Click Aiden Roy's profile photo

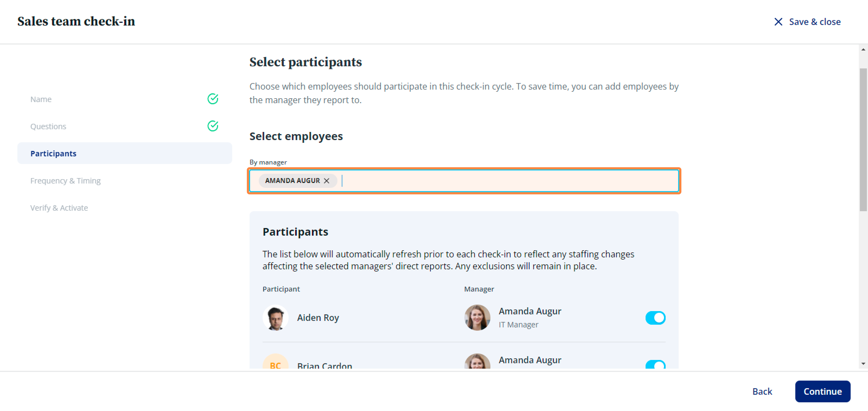[275, 318]
